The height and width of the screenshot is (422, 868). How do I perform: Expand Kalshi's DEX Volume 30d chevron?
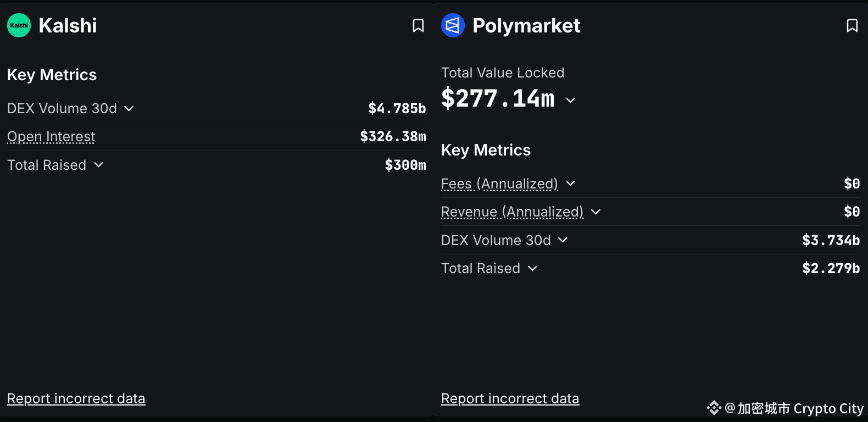[129, 109]
